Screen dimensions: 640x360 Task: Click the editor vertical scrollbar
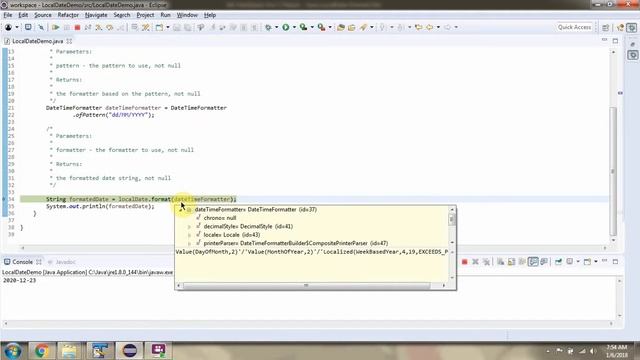(x=613, y=171)
